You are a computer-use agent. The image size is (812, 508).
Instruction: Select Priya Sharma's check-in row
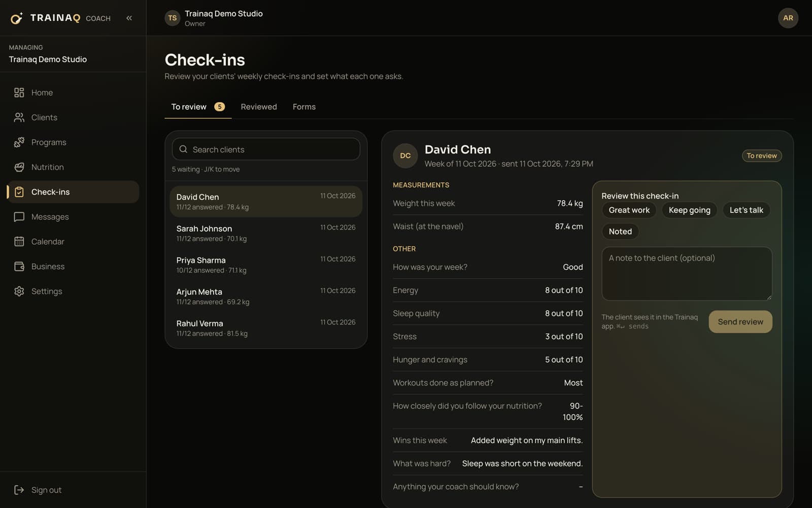pyautogui.click(x=266, y=265)
